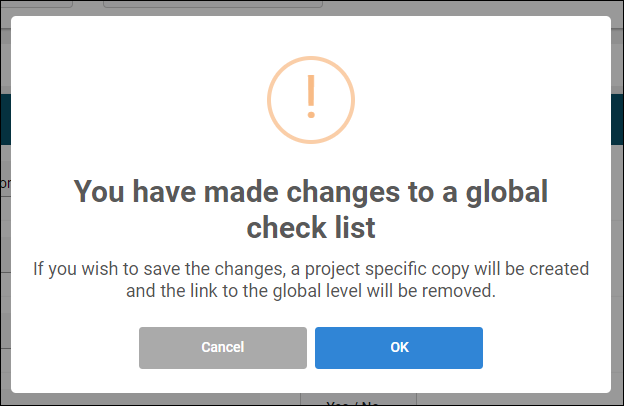The height and width of the screenshot is (406, 624).
Task: Click the 'project specific copy will be created' sentence
Action: point(447,269)
